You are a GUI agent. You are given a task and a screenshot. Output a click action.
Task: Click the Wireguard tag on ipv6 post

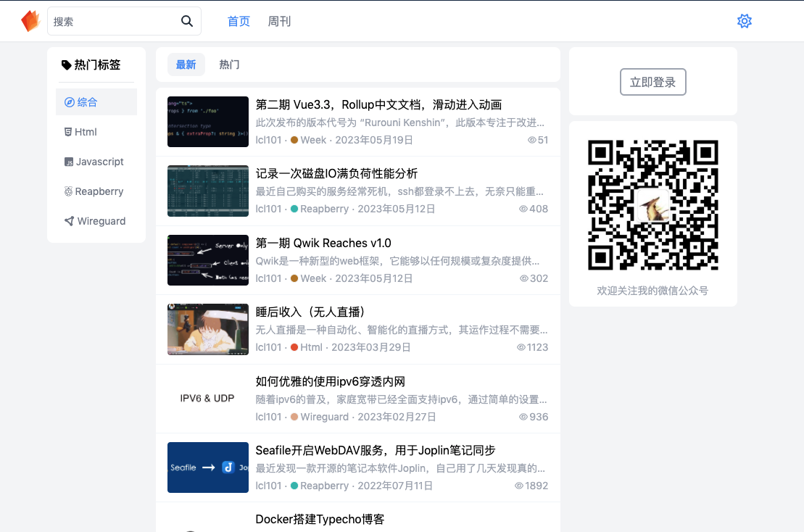(x=325, y=417)
